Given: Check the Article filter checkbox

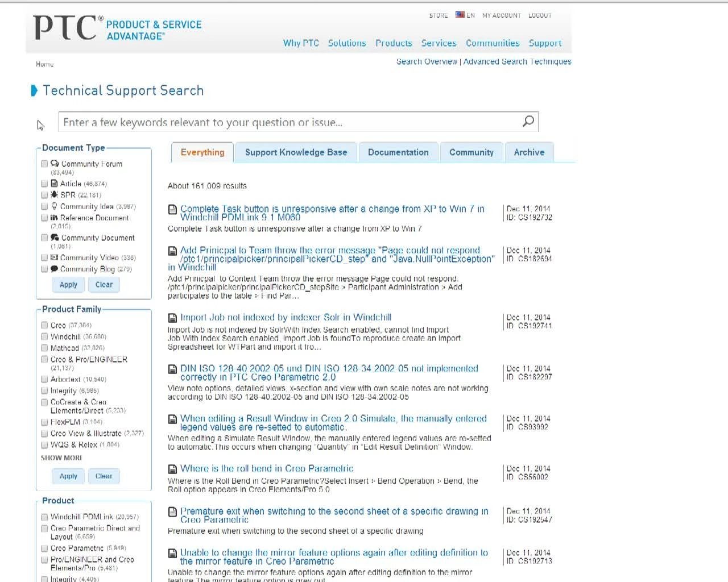Looking at the screenshot, I should [x=44, y=184].
